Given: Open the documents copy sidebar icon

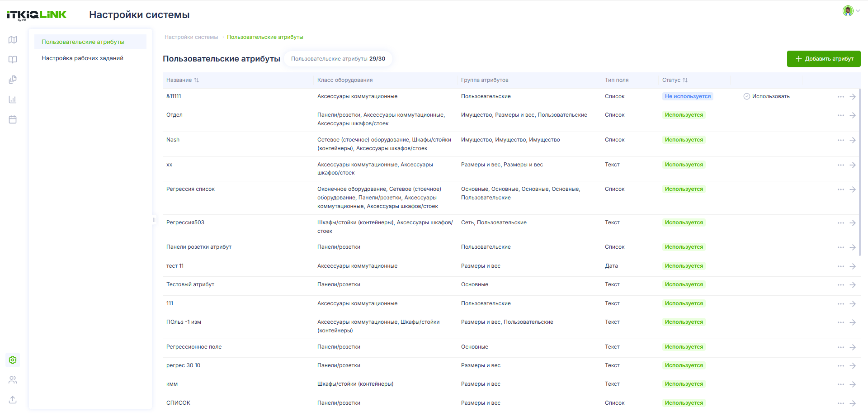Looking at the screenshot, I should 13,80.
